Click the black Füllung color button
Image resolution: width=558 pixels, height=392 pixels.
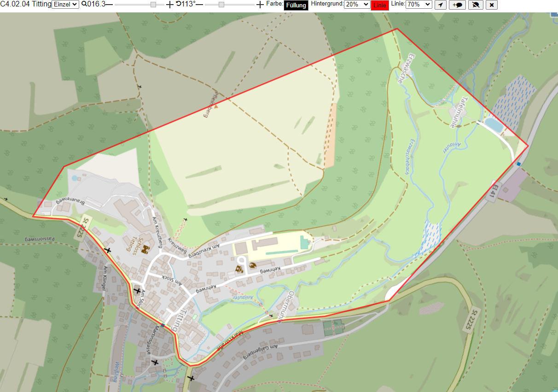click(x=296, y=6)
